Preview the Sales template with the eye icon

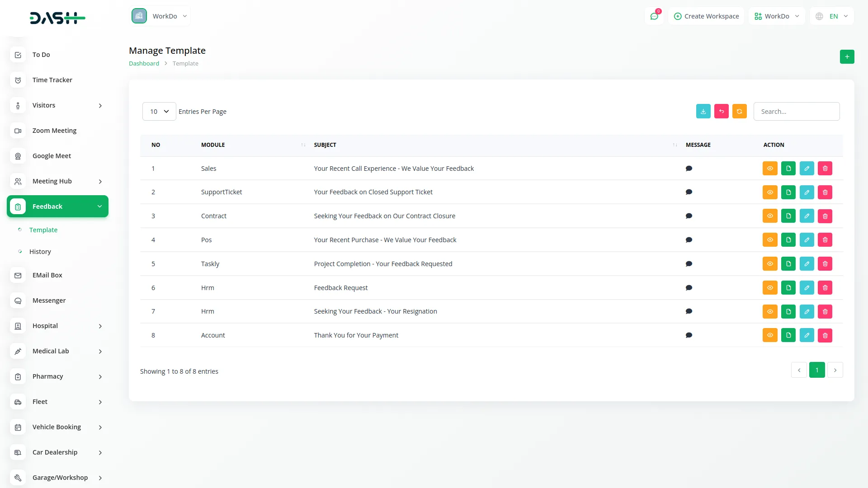(770, 168)
